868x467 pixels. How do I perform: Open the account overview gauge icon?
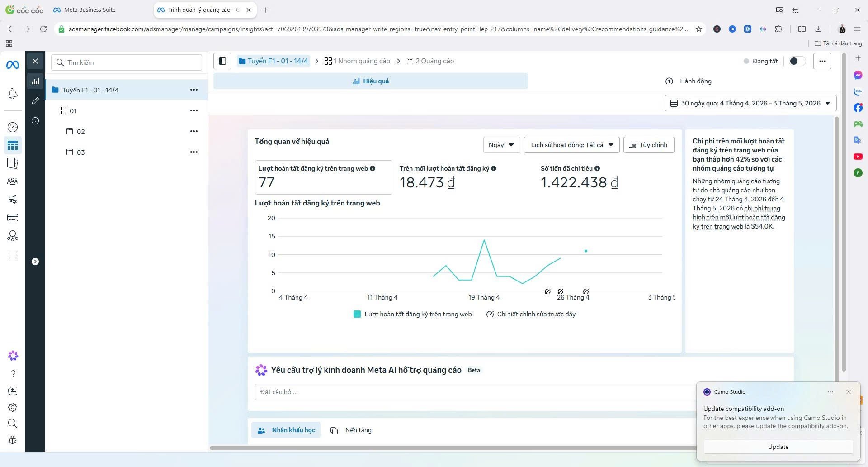tap(13, 127)
